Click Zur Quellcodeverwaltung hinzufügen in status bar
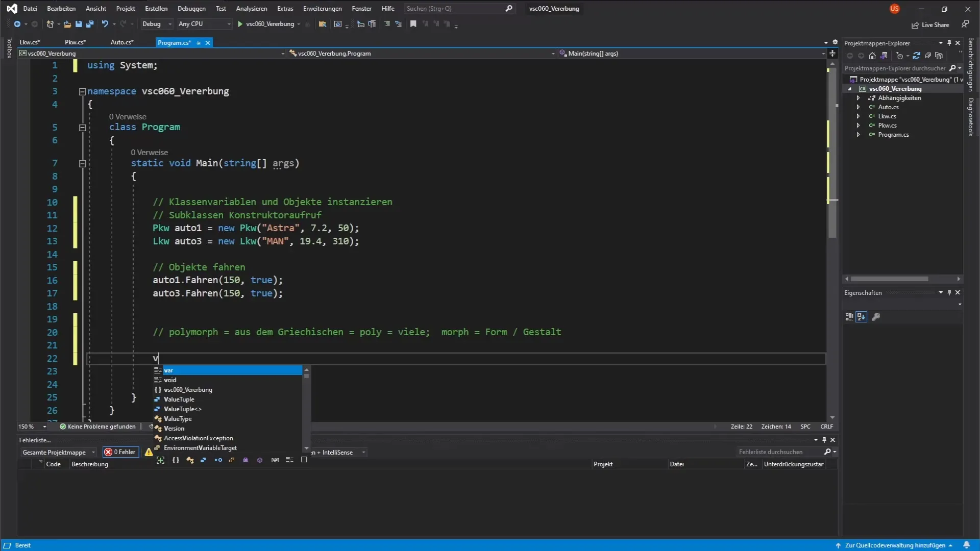 [895, 545]
